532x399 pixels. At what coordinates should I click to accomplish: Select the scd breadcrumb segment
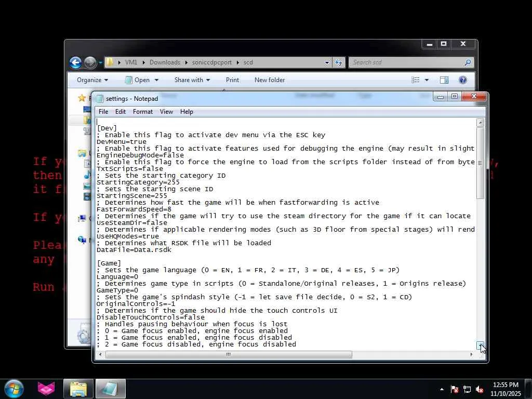point(248,62)
